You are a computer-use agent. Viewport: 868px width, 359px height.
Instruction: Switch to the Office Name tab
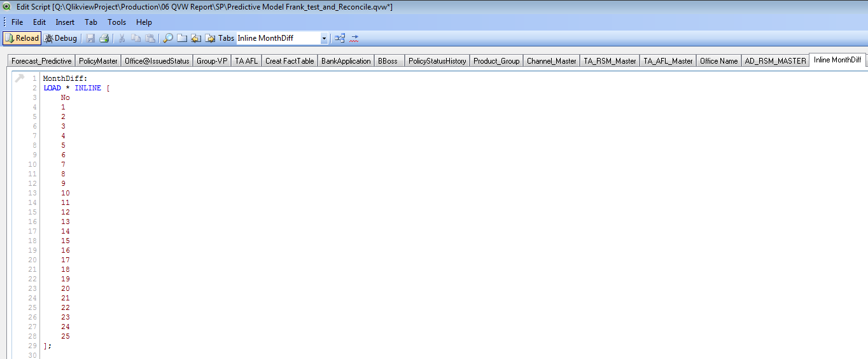[x=718, y=61]
